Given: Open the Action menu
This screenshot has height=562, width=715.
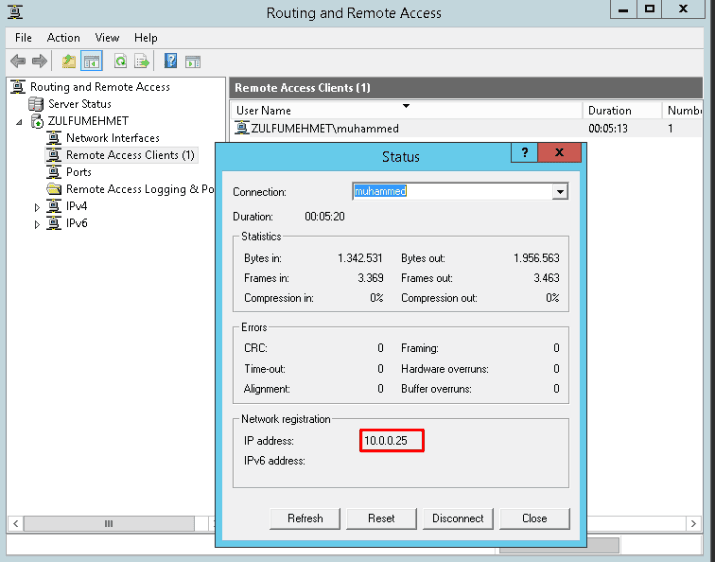Looking at the screenshot, I should [x=63, y=38].
